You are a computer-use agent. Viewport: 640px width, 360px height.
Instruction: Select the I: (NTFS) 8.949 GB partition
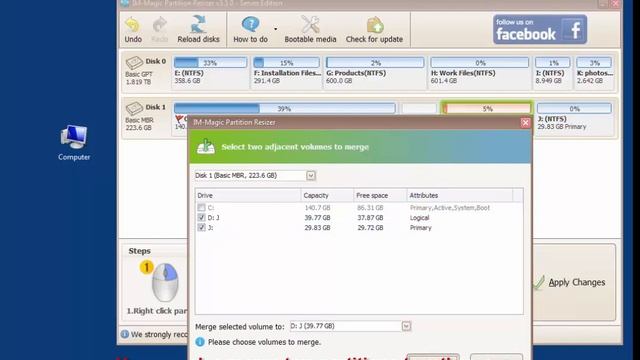552,72
